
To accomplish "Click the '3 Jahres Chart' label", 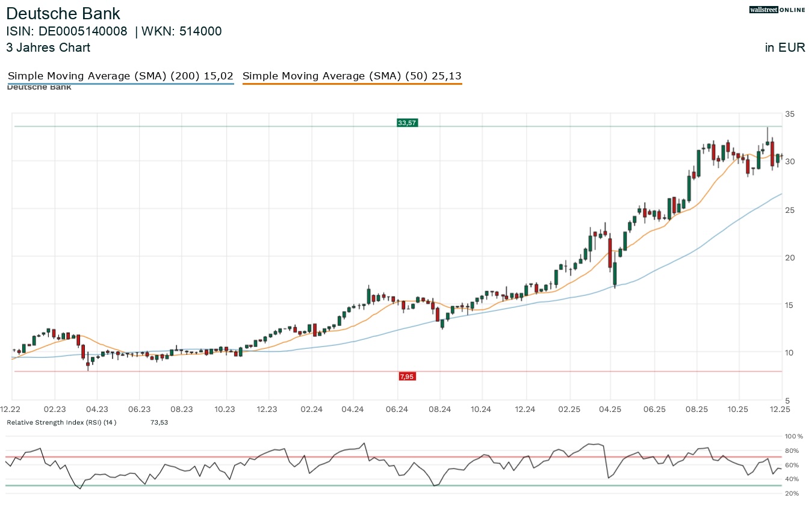I will tap(48, 48).
